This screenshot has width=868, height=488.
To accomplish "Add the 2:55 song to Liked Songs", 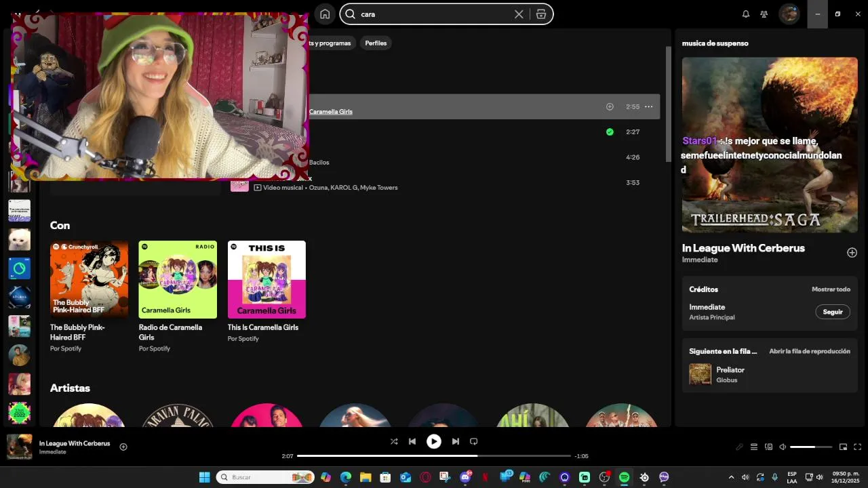I will tap(610, 107).
